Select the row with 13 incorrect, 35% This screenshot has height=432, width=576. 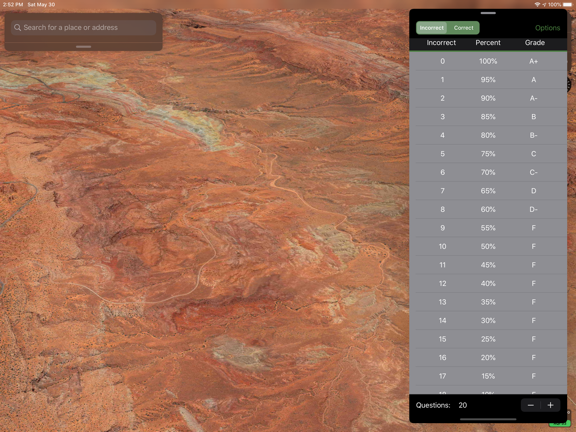pyautogui.click(x=488, y=302)
